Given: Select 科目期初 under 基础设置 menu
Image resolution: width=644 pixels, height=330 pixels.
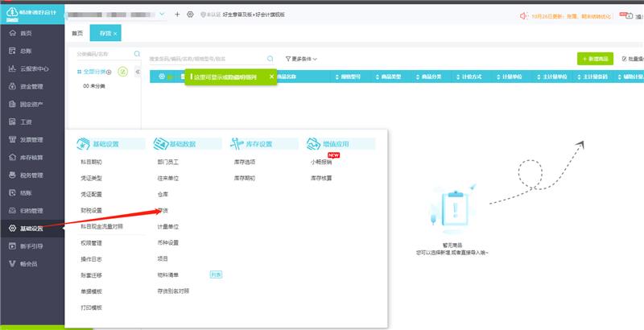Looking at the screenshot, I should click(91, 162).
